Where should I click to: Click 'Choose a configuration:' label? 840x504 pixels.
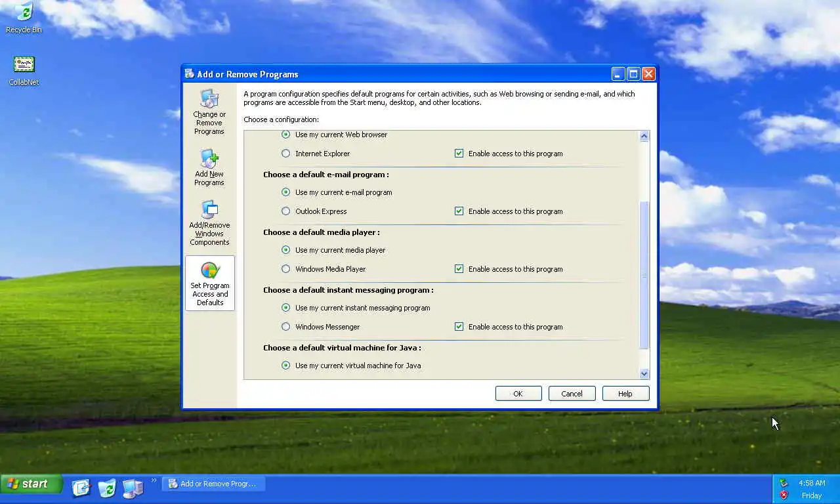coord(281,119)
